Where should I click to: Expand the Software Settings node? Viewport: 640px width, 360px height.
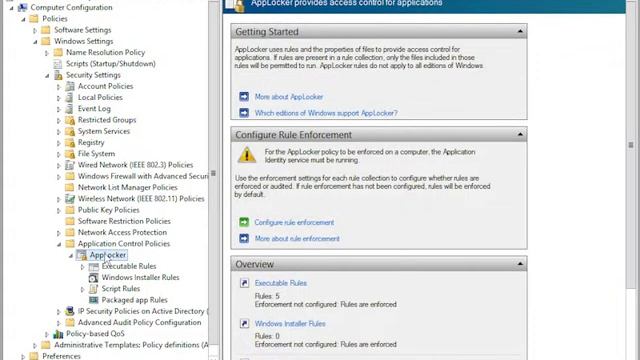pyautogui.click(x=35, y=30)
